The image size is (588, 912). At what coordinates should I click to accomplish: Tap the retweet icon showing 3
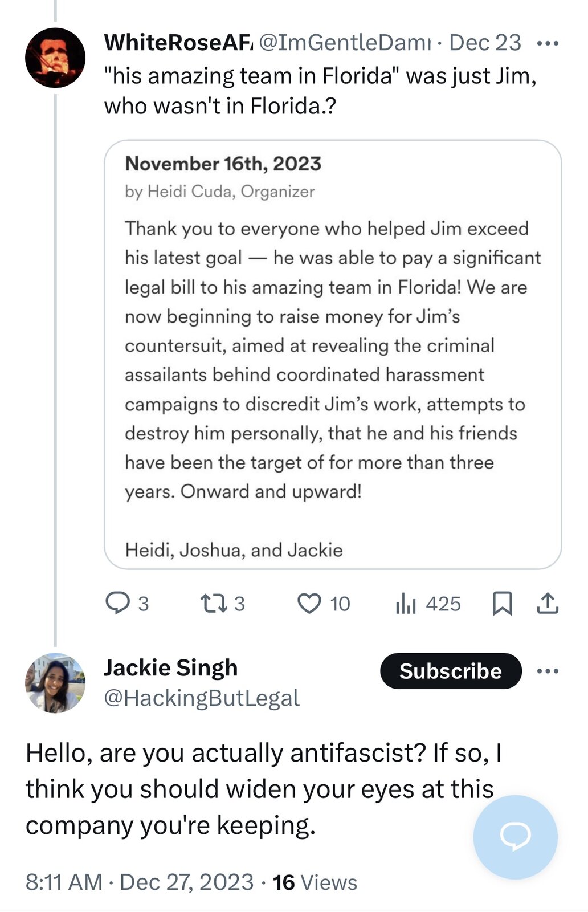coord(214,603)
